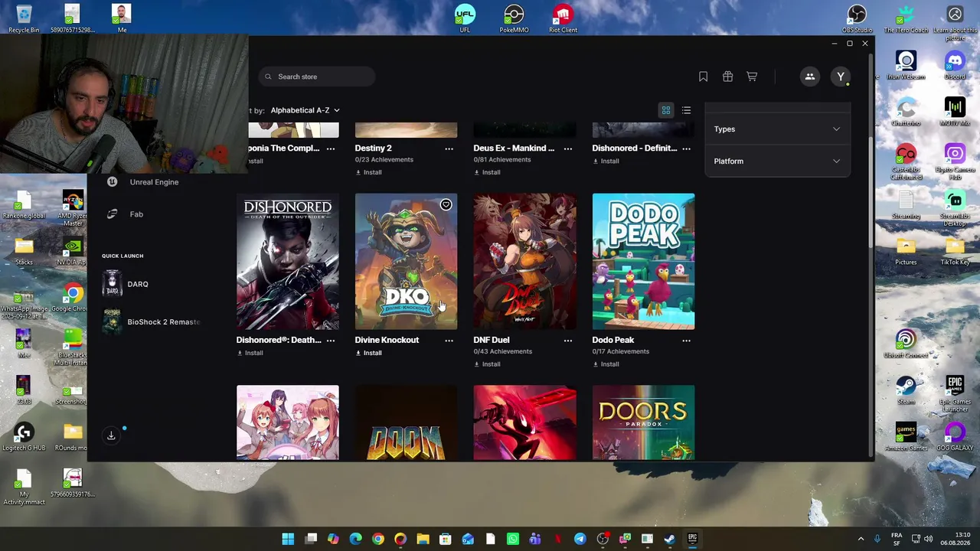Install Dodo Peak

click(606, 364)
